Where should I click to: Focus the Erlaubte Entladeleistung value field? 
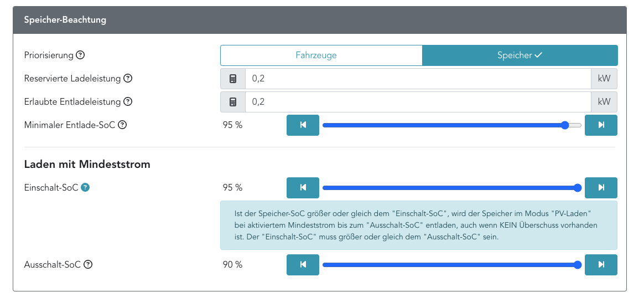click(x=418, y=102)
